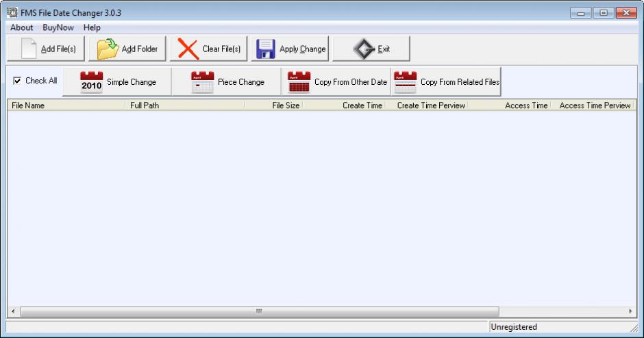Click the Piece Change calendar icon
Viewport: 644px width, 338px height.
tap(203, 82)
